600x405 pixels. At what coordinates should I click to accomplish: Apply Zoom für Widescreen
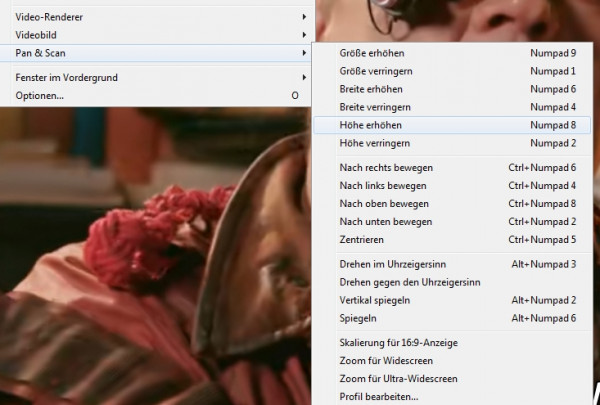pos(452,360)
